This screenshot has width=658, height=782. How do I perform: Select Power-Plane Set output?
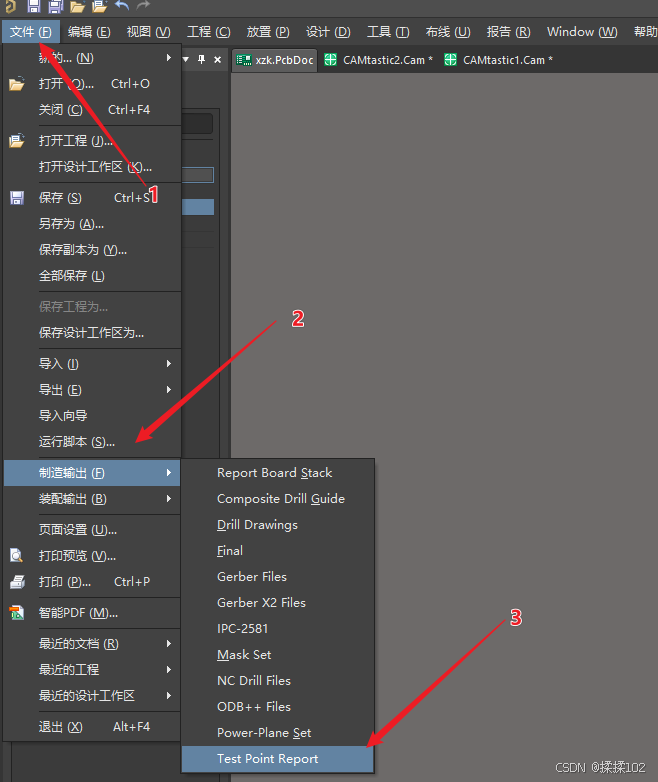(x=277, y=733)
